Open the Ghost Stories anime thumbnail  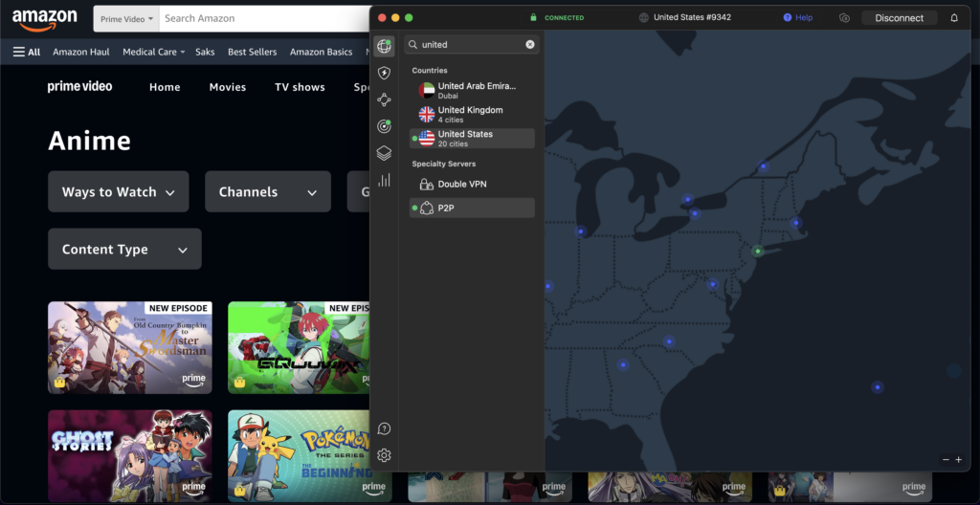130,455
